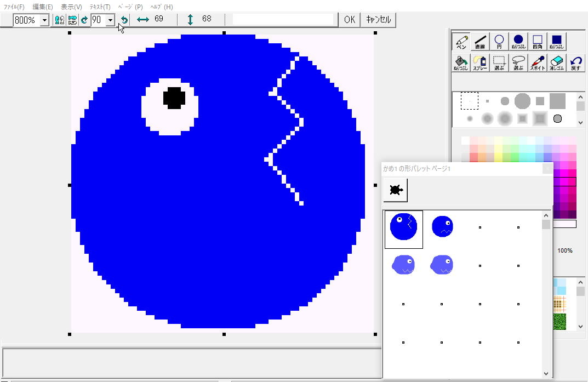588x382 pixels.
Task: Select the straight line (直線) tool
Action: tap(481, 41)
